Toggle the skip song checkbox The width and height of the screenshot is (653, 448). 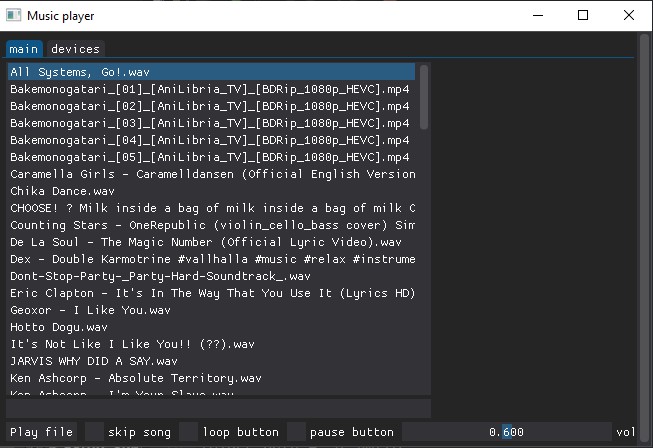95,432
